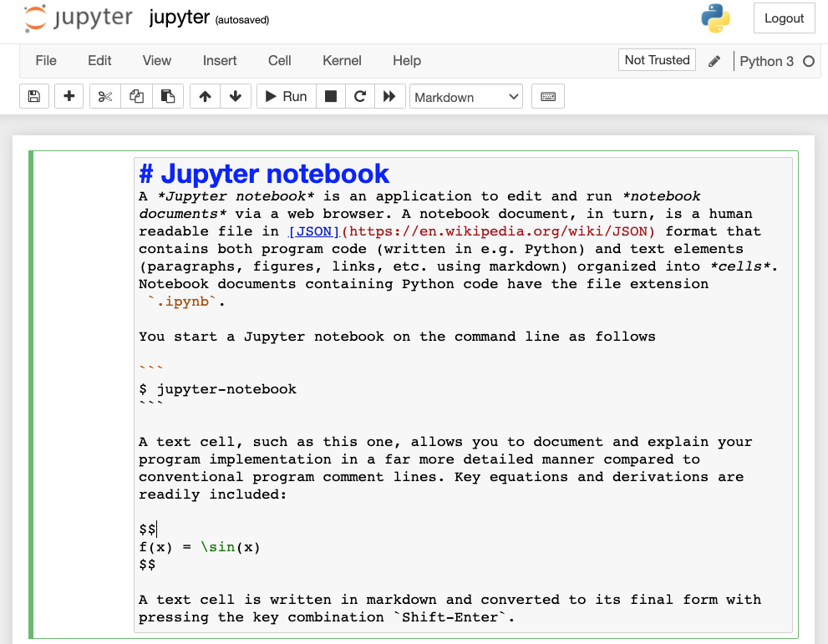Click the [JSON] link text in cell
The height and width of the screenshot is (644, 828).
pos(314,231)
